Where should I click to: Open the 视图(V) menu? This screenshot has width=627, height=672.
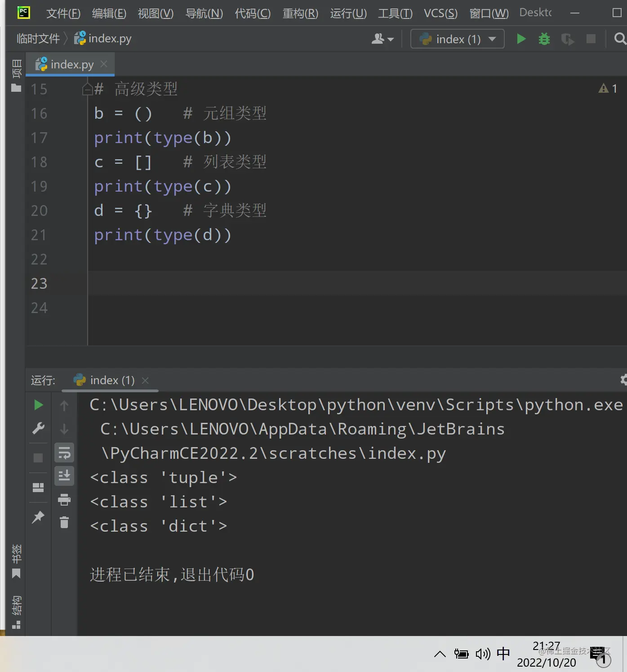click(x=156, y=13)
